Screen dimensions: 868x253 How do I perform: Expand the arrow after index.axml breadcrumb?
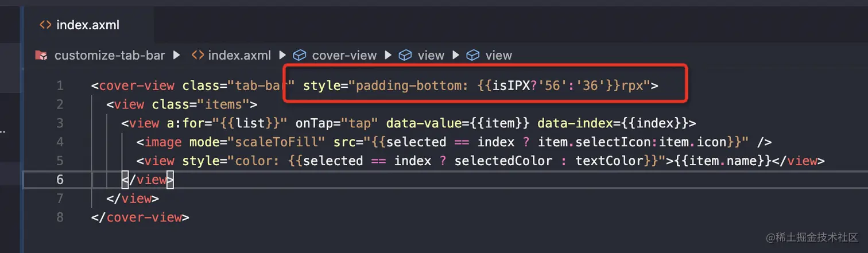coord(282,55)
